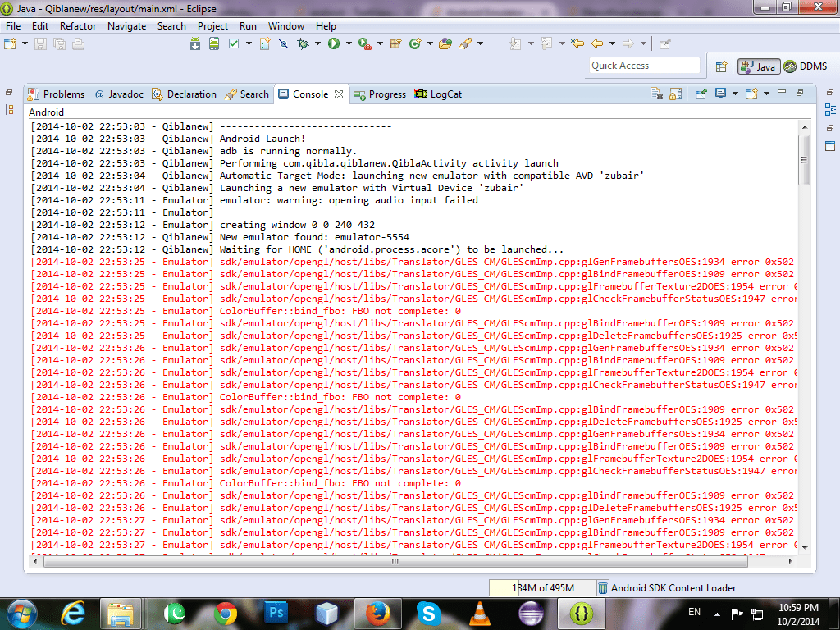Image resolution: width=840 pixels, height=630 pixels.
Task: Click the Back navigation arrow
Action: pyautogui.click(x=597, y=44)
